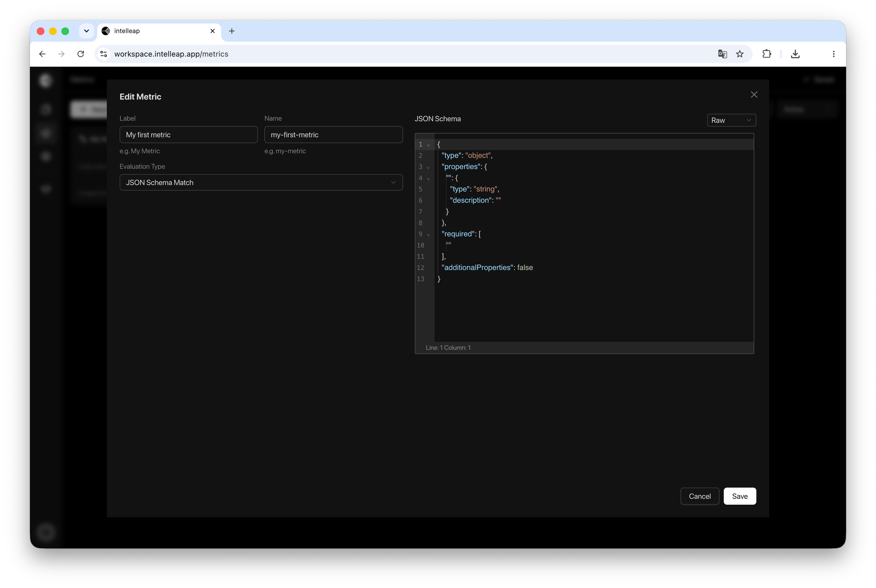Viewport: 876px width, 588px height.
Task: Click the browser back arrow
Action: [42, 54]
